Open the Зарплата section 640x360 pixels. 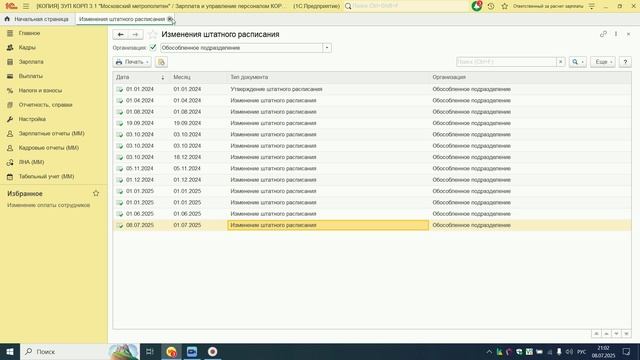pyautogui.click(x=31, y=62)
